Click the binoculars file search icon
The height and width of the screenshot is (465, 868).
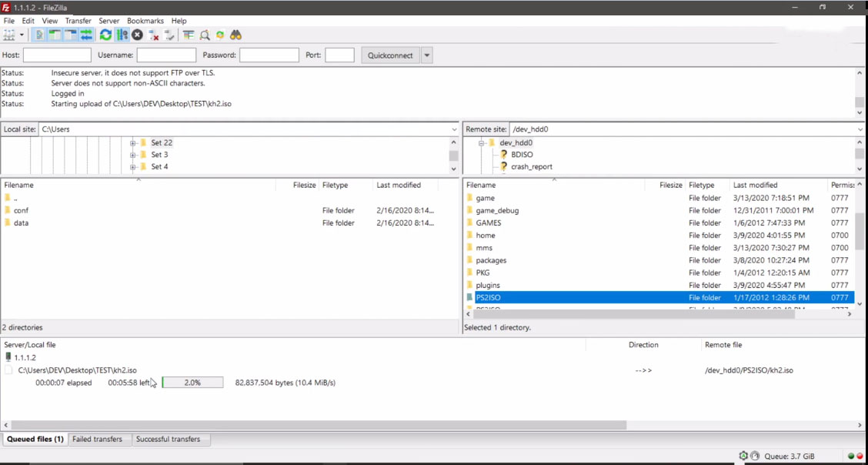[x=236, y=35]
